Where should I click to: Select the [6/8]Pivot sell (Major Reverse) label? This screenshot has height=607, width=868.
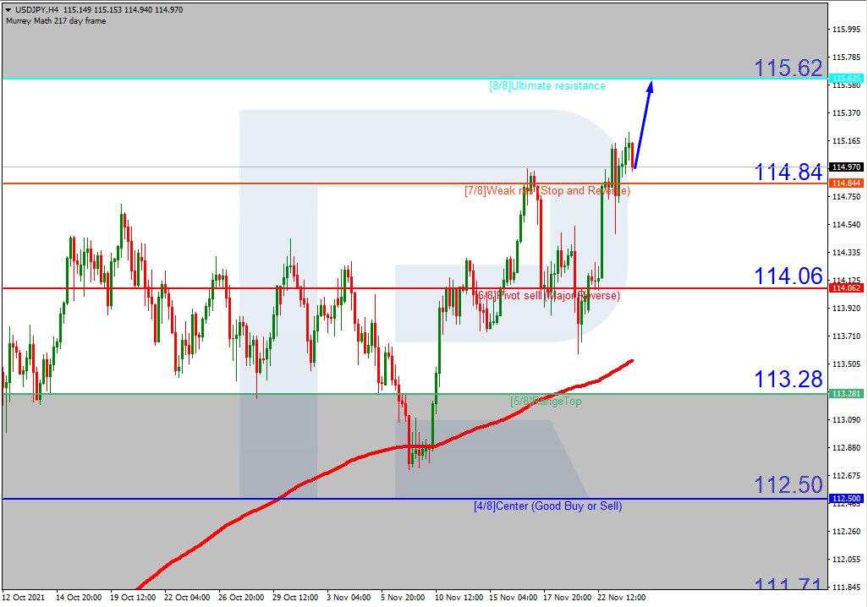(x=546, y=295)
